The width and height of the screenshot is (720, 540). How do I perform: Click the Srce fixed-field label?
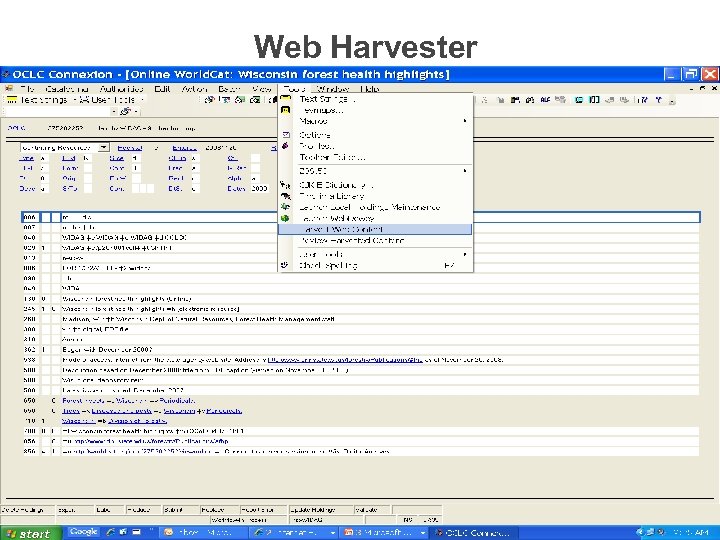116,158
